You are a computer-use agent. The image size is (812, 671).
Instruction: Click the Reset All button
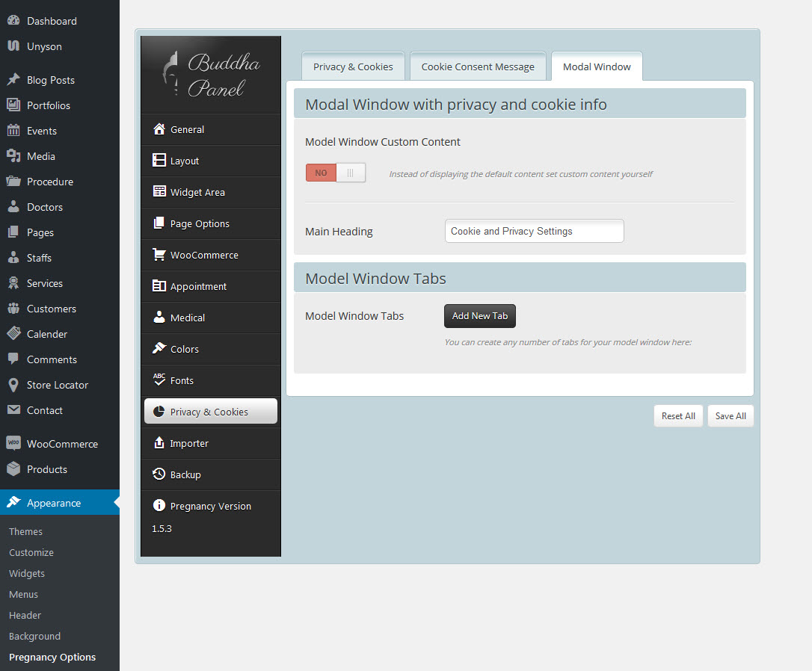click(678, 416)
